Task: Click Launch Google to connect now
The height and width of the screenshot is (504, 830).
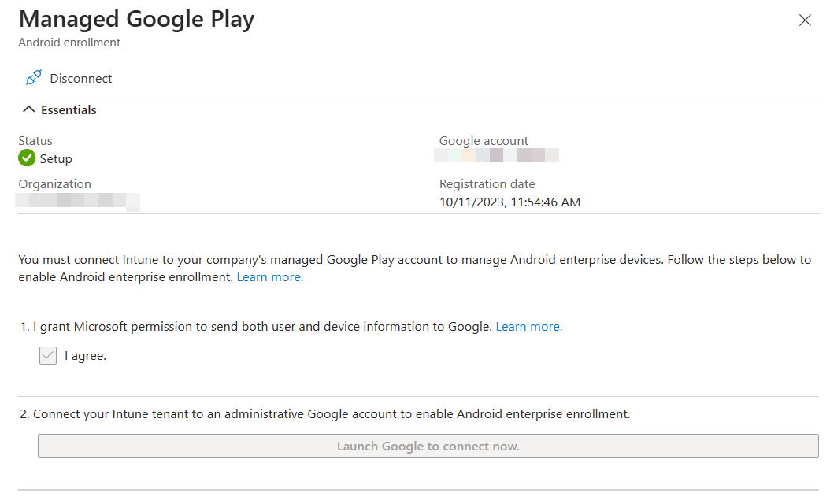Action: [428, 446]
